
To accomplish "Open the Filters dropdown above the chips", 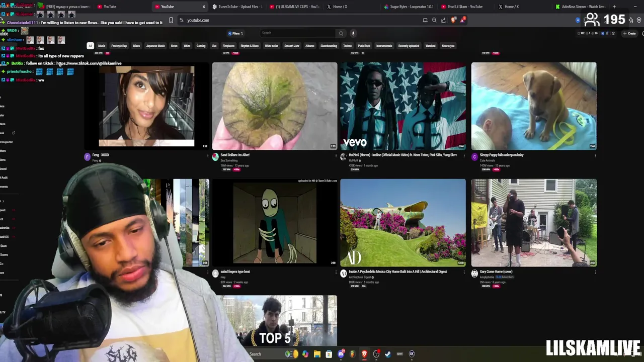I will [x=235, y=33].
